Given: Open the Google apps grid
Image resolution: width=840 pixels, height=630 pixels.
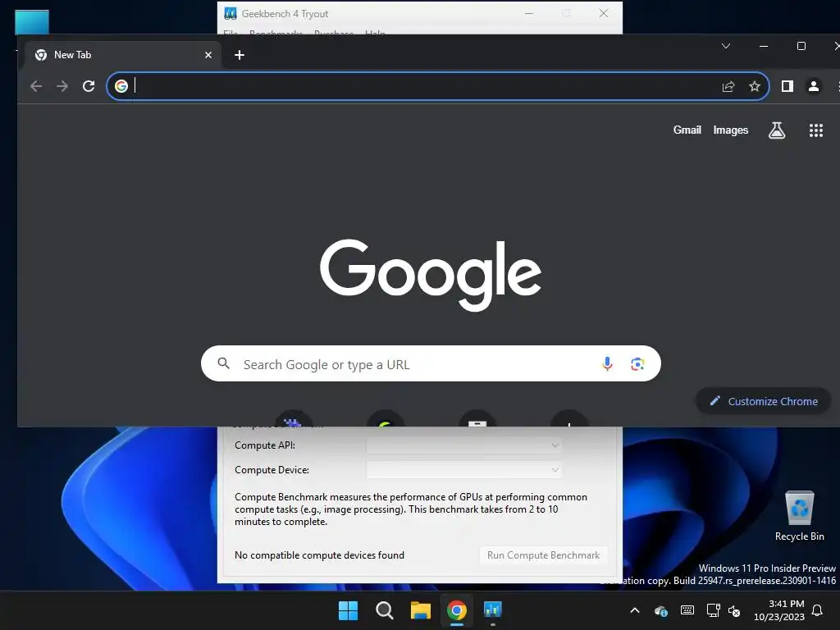Looking at the screenshot, I should [816, 130].
